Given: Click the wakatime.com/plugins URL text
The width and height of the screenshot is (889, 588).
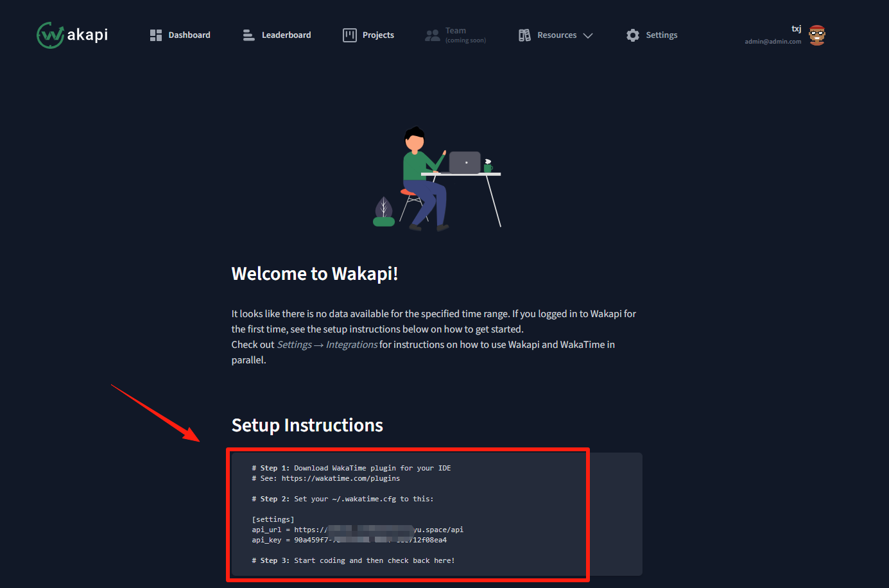Looking at the screenshot, I should [341, 478].
